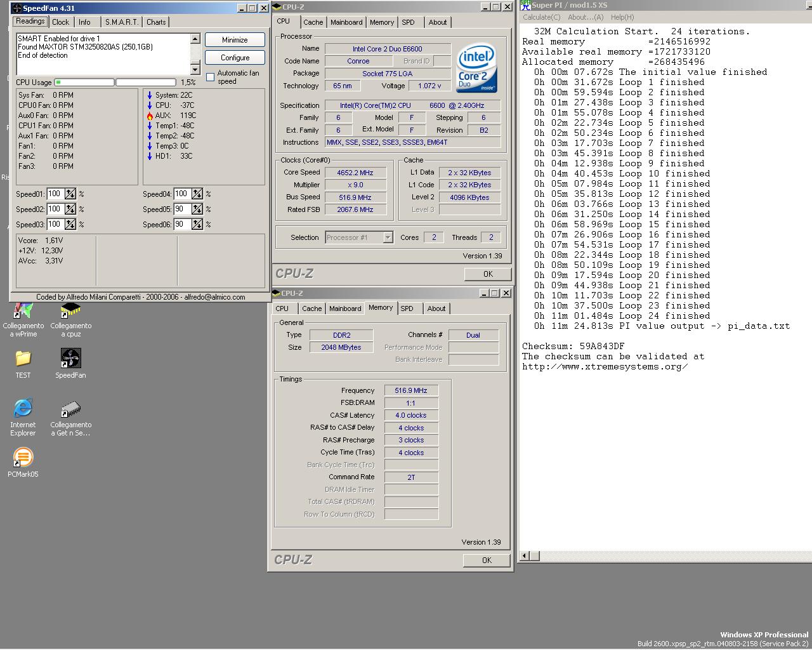
Task: Click Intel Core 2 Duo E6600 name field
Action: tap(388, 49)
